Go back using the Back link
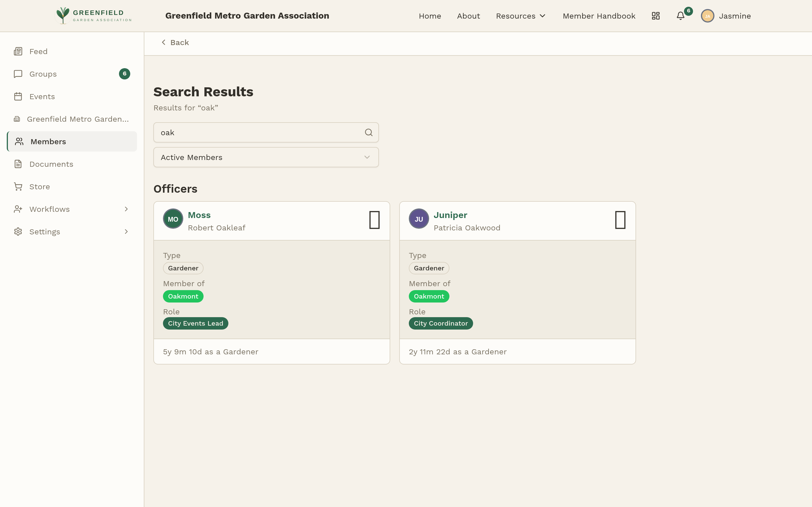The width and height of the screenshot is (812, 507). point(175,42)
